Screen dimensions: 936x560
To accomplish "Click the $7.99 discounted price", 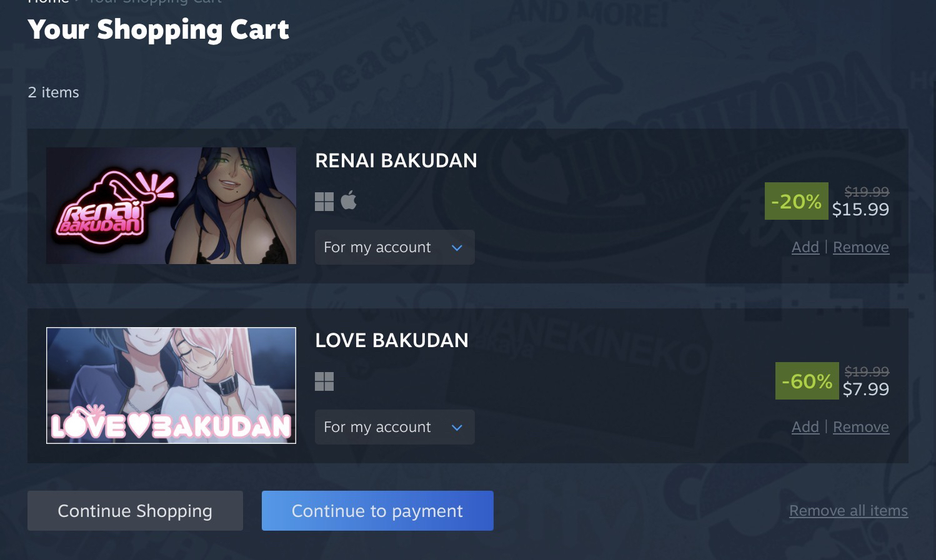I will pyautogui.click(x=866, y=389).
